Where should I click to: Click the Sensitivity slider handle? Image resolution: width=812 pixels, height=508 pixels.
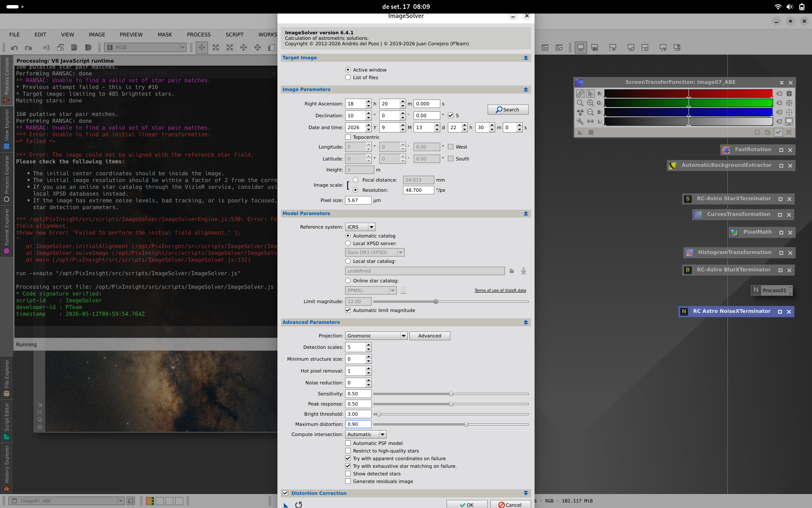451,394
